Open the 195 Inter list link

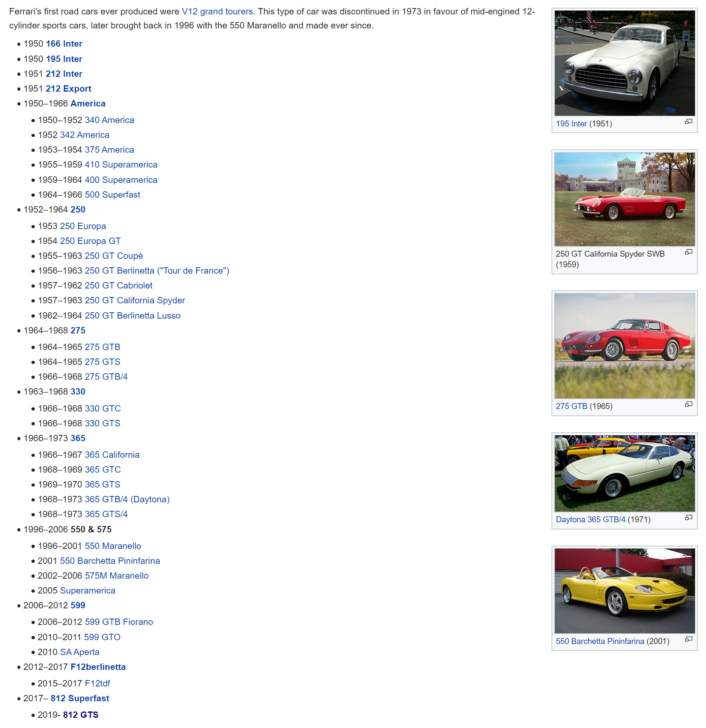tap(64, 59)
